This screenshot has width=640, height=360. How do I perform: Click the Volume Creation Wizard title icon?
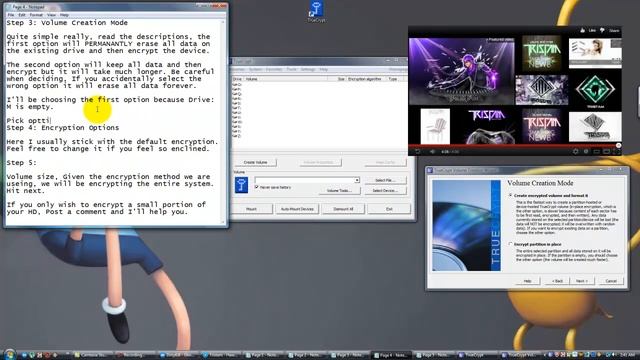tap(430, 170)
